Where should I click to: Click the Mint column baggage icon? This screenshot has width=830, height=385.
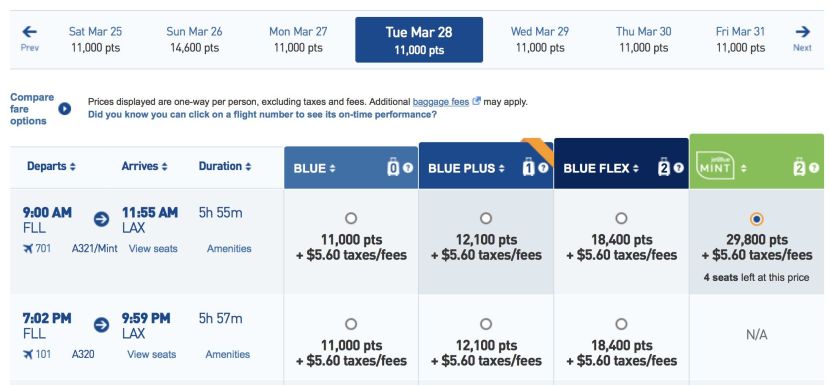[x=799, y=167]
